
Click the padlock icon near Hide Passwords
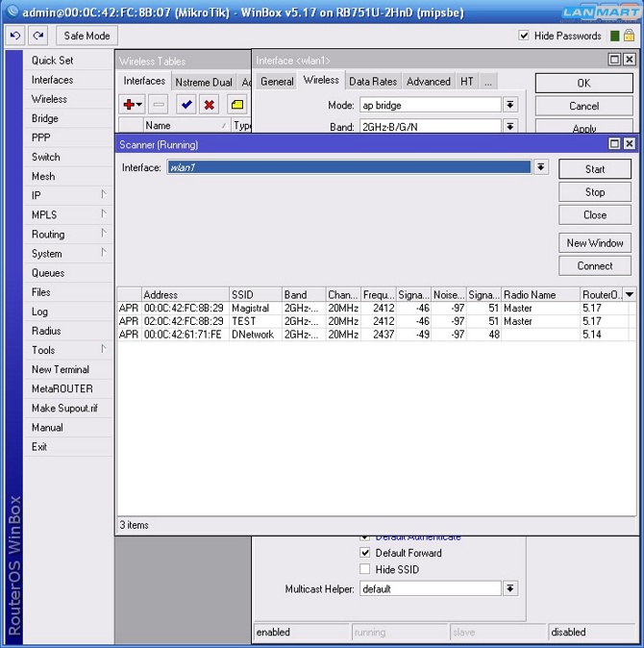[612, 36]
